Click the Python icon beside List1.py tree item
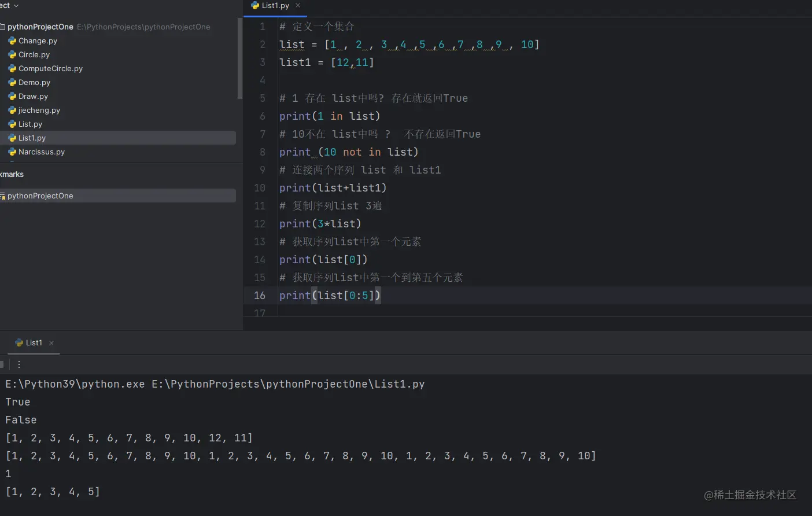This screenshot has height=516, width=812. [12, 138]
